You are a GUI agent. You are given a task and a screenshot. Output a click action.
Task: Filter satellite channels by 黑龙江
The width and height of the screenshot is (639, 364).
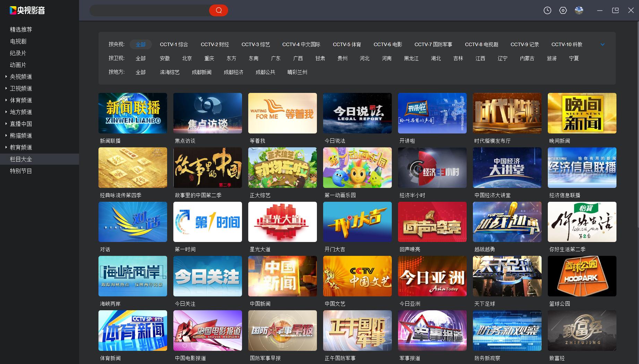click(x=411, y=58)
